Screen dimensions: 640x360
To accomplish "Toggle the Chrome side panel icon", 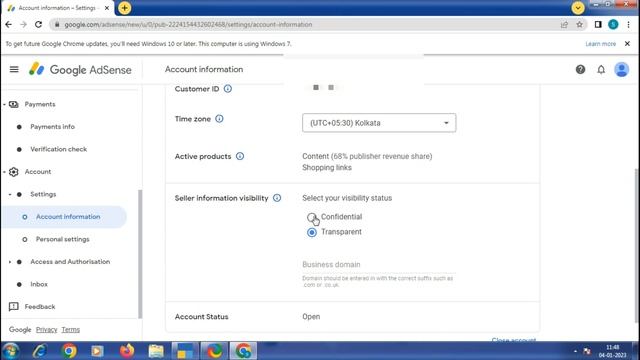I will [598, 24].
